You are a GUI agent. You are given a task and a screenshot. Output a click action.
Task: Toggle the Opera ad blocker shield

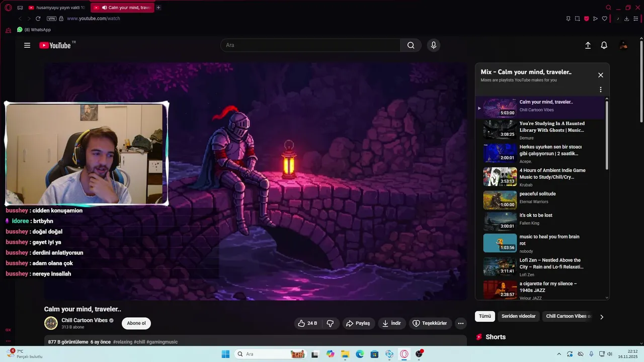click(x=586, y=19)
